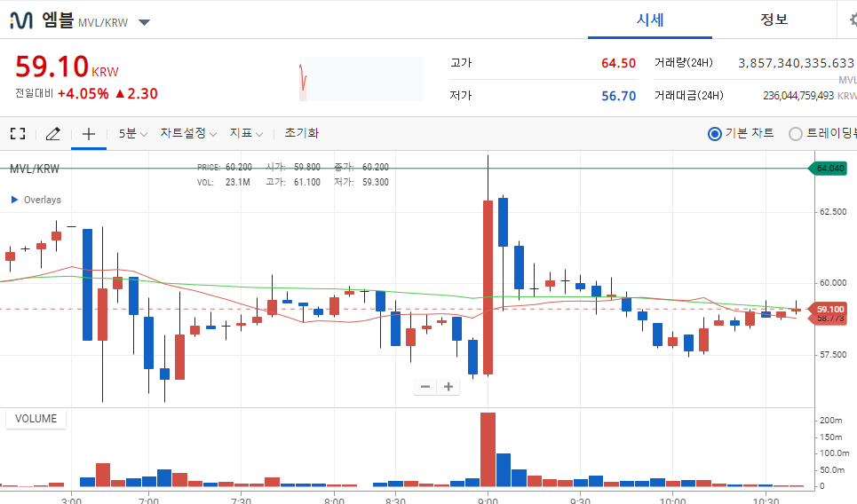Click the VOL 23.1M readout
Screen dimensions: 857x504
click(x=224, y=183)
